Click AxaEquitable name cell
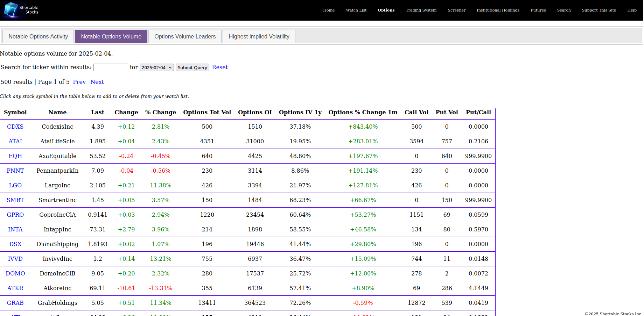This screenshot has height=316, width=644. [57, 156]
